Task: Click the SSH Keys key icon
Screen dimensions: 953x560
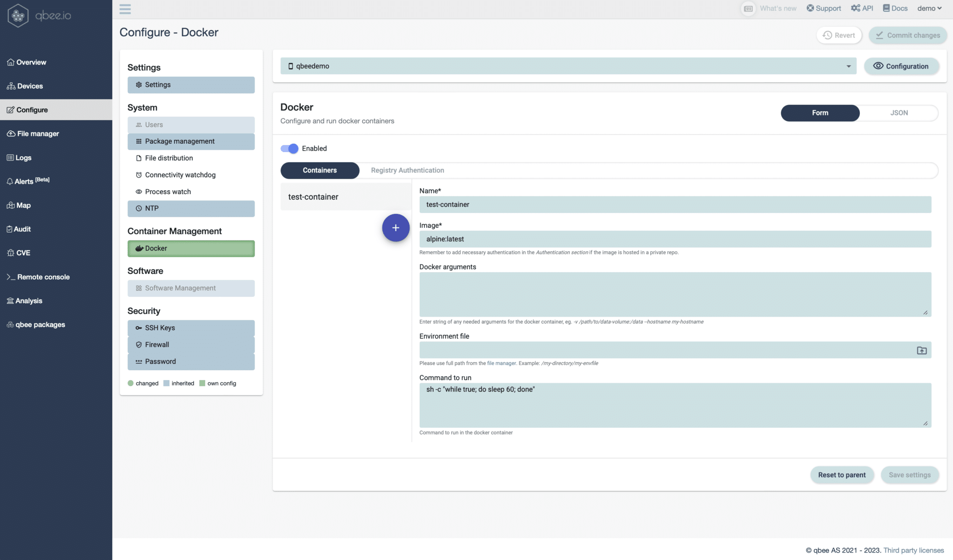Action: click(139, 328)
